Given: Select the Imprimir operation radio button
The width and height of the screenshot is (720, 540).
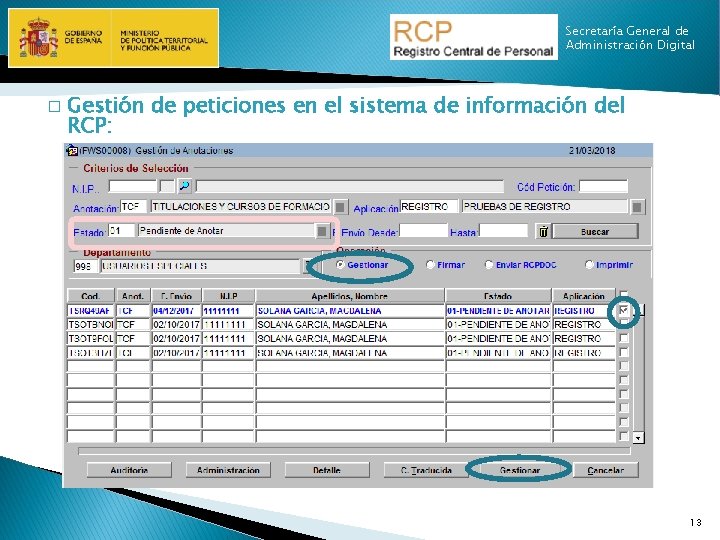Looking at the screenshot, I should pos(589,265).
